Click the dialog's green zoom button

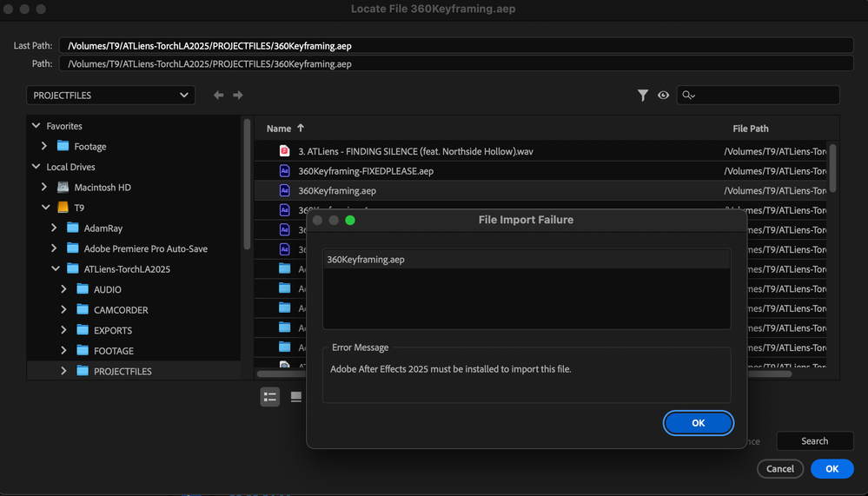click(x=350, y=220)
